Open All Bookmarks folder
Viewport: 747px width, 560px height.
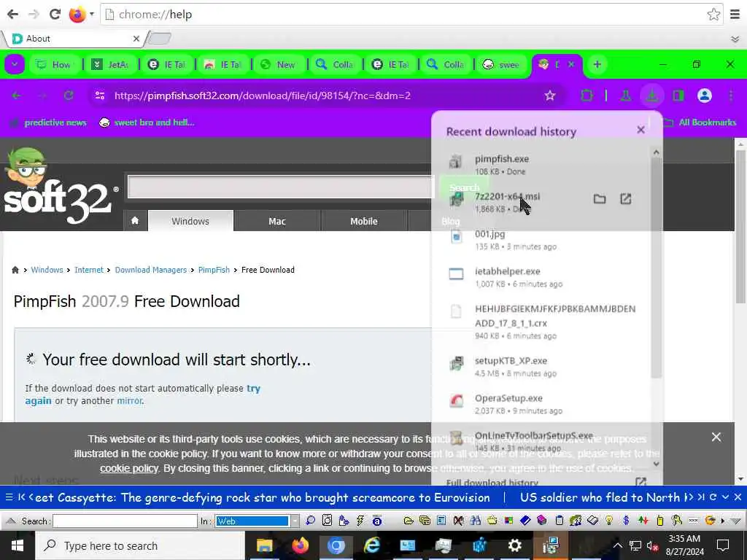[700, 122]
